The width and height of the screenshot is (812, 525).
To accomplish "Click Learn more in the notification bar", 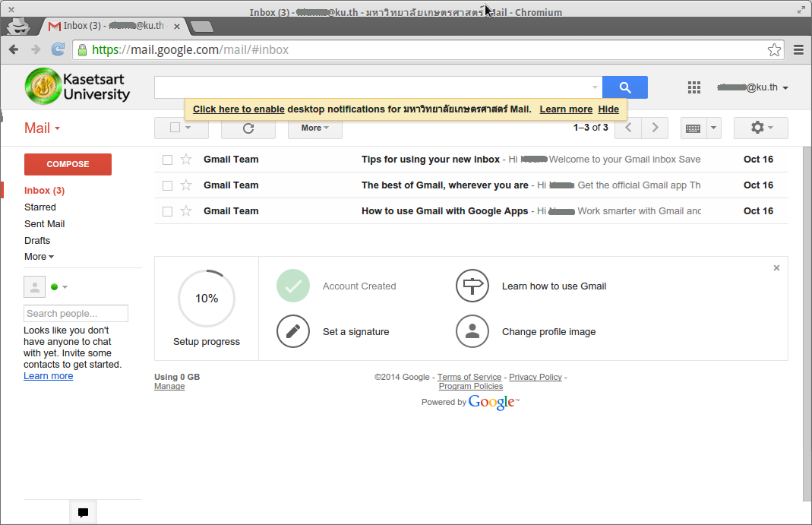I will click(x=566, y=109).
